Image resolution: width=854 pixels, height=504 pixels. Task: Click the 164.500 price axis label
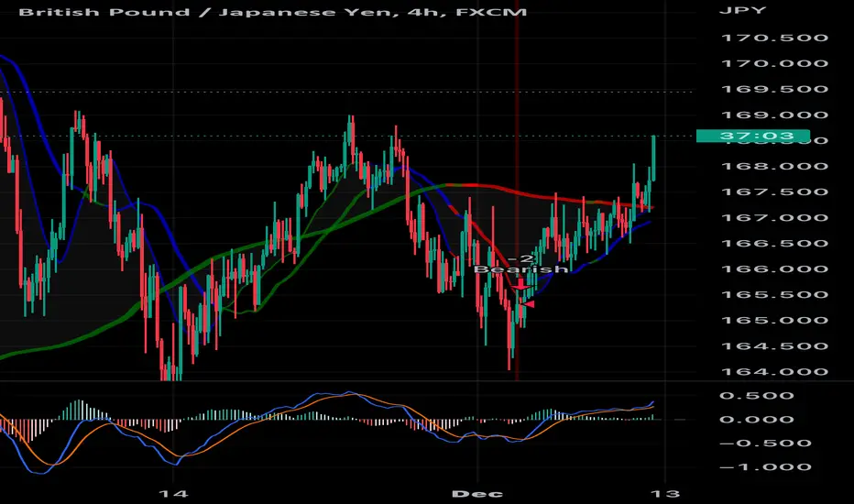click(x=774, y=346)
